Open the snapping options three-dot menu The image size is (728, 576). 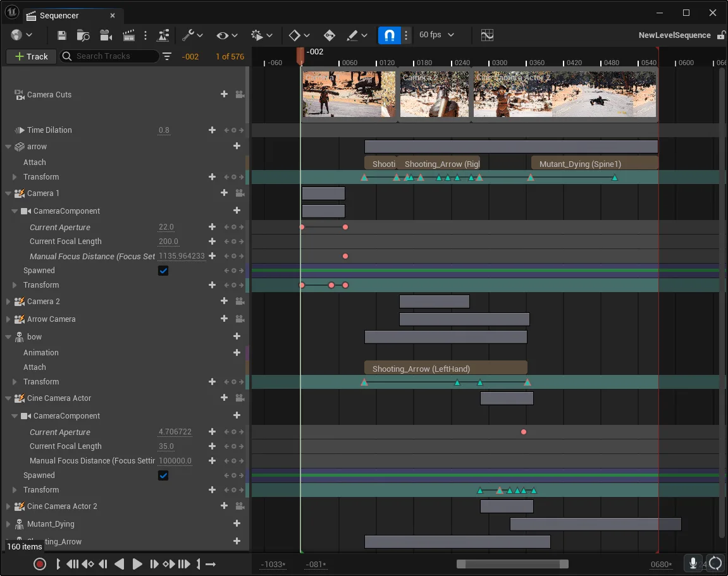[x=406, y=35]
